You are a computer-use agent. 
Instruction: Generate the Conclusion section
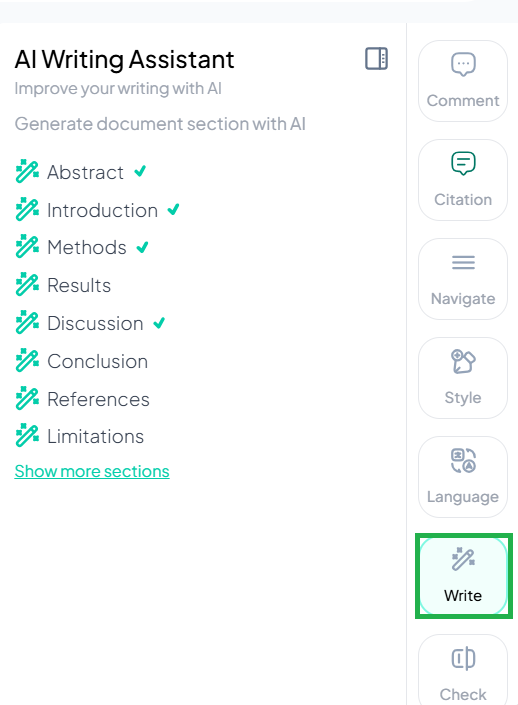click(x=98, y=361)
